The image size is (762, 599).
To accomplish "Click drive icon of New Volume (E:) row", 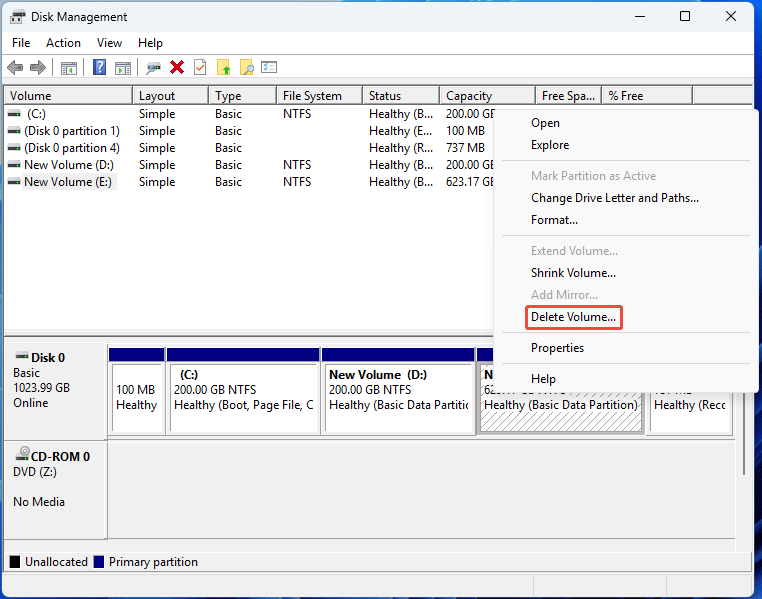I will tap(15, 182).
